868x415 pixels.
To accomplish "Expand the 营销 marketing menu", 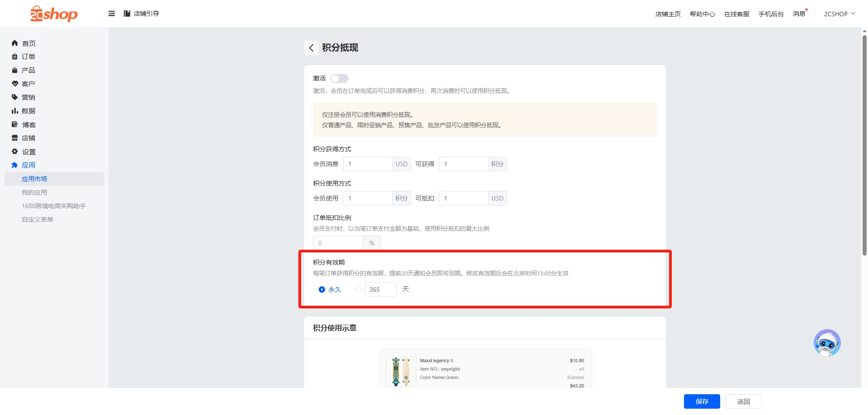I will [28, 98].
